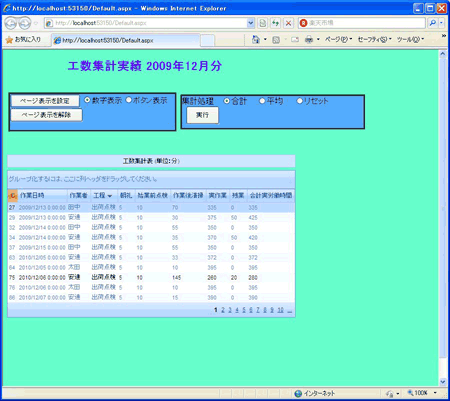Click the search magnifier icon
Screen dimensions: 450x401
(432, 23)
